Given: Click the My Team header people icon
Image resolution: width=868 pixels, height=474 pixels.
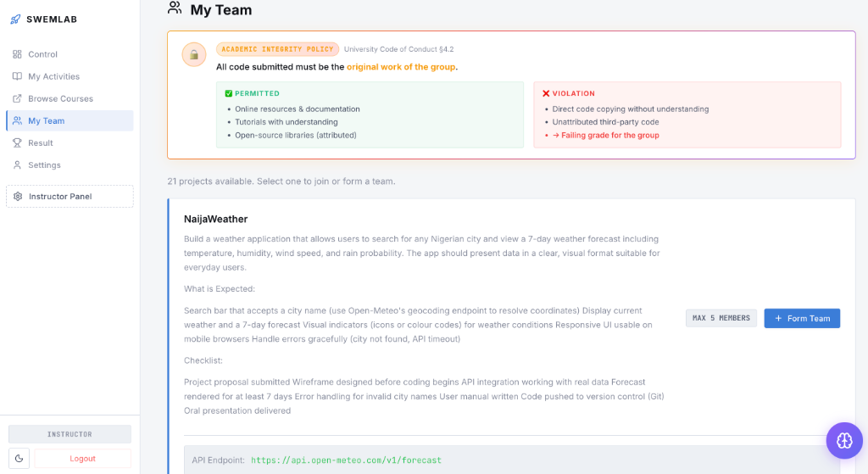Looking at the screenshot, I should pyautogui.click(x=175, y=8).
